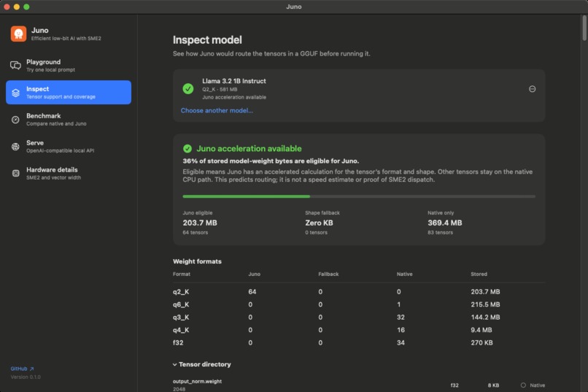Click the native count 16 for q4_K

point(401,330)
